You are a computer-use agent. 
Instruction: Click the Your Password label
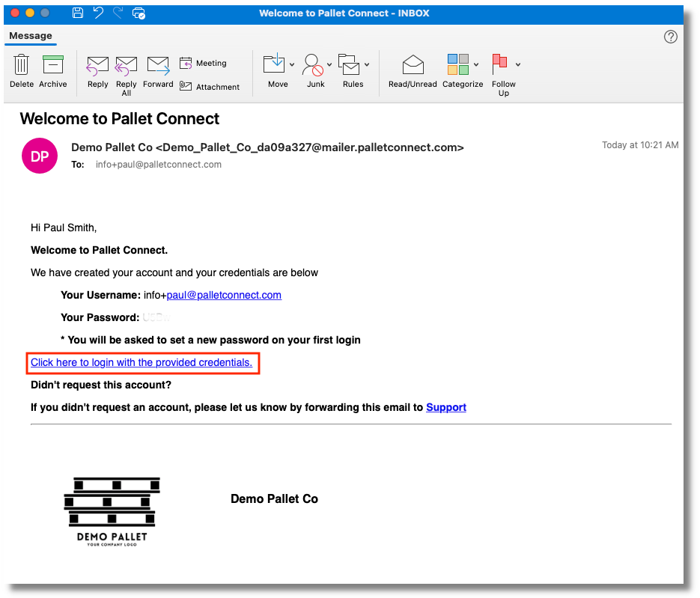coord(100,317)
